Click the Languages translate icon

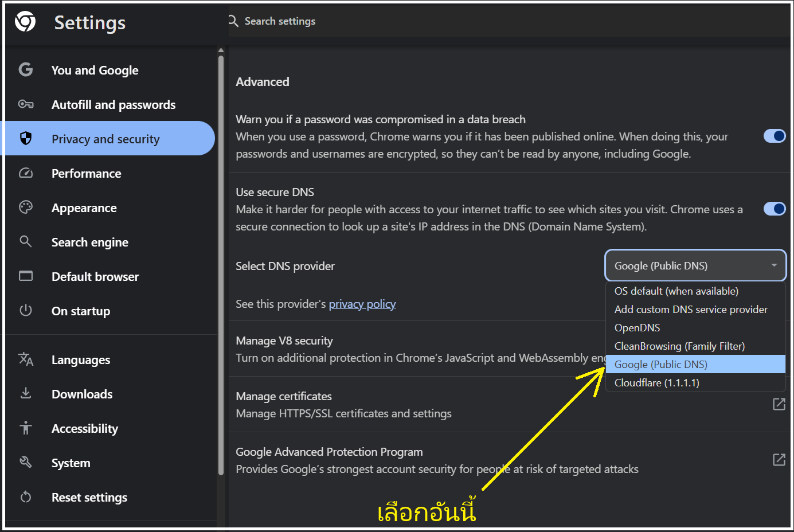click(26, 359)
